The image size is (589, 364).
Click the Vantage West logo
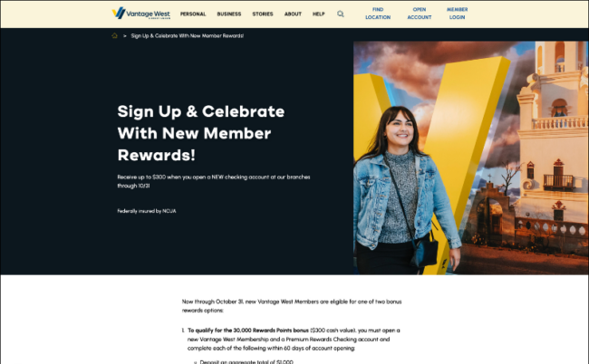(x=141, y=14)
